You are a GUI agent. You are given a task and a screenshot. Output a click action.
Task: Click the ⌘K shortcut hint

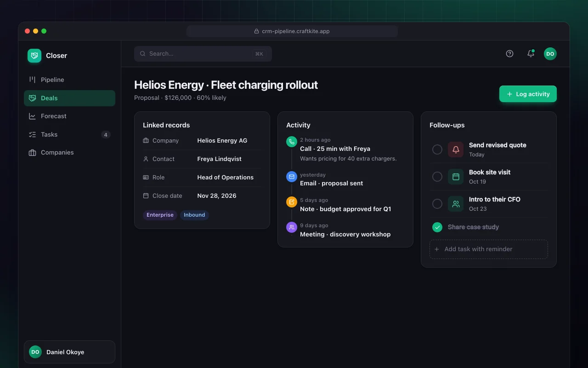[259, 54]
